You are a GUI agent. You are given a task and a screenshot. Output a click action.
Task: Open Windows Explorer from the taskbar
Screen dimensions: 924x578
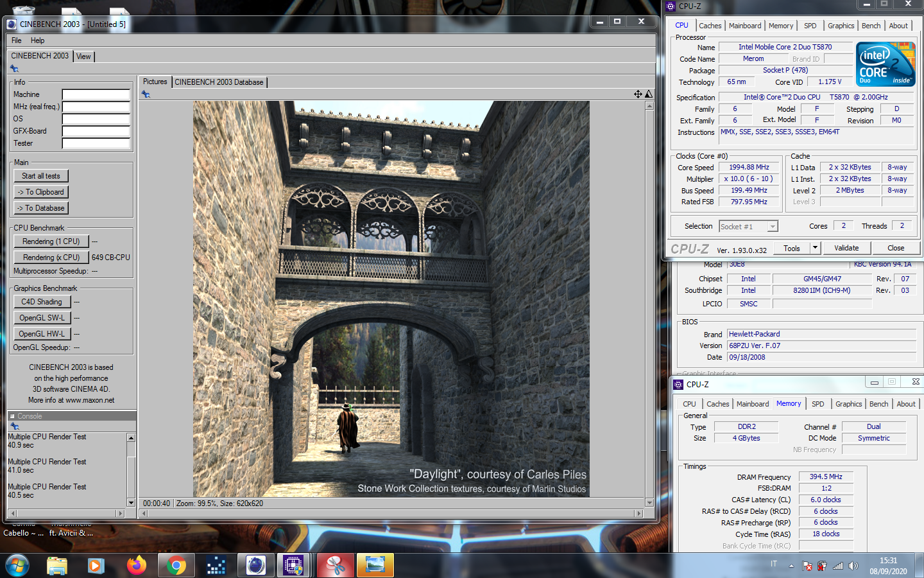(x=57, y=565)
